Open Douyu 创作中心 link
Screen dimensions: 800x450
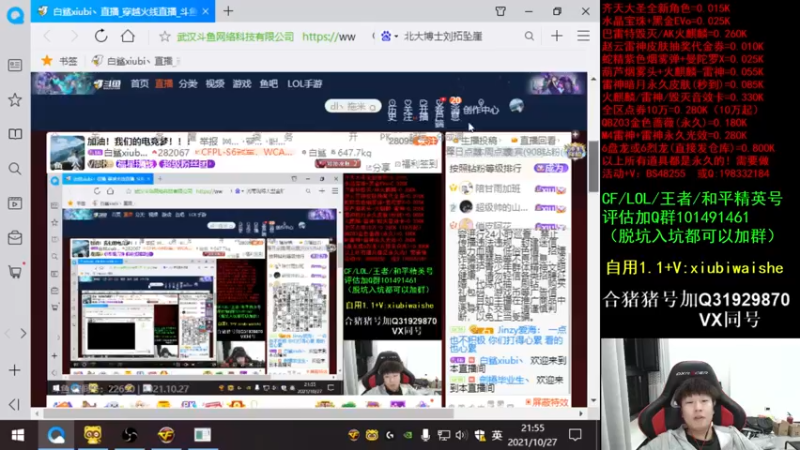click(481, 109)
